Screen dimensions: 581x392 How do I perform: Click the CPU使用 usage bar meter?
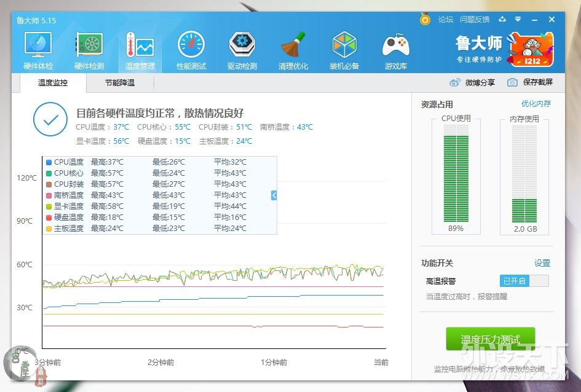pos(456,173)
